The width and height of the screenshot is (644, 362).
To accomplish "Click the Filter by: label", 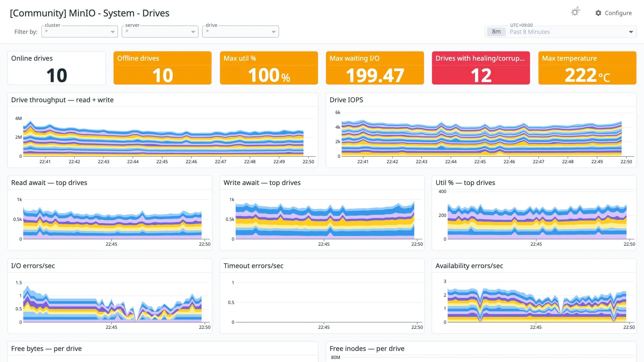I will (x=26, y=32).
